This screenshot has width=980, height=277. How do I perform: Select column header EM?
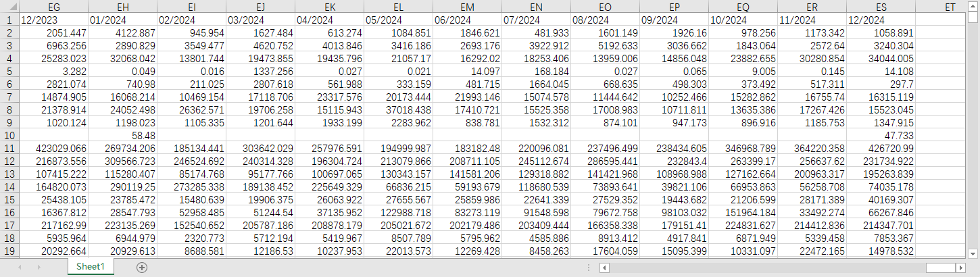coord(467,7)
